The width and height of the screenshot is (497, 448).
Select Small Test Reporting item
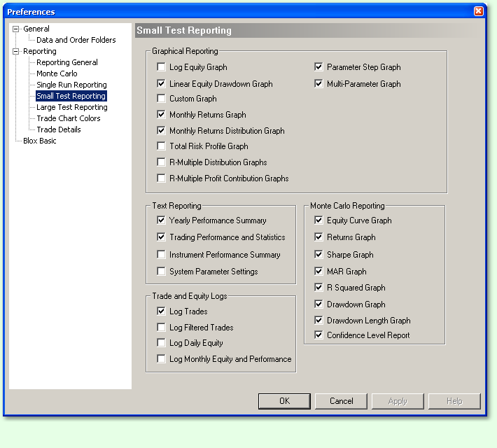pyautogui.click(x=71, y=96)
